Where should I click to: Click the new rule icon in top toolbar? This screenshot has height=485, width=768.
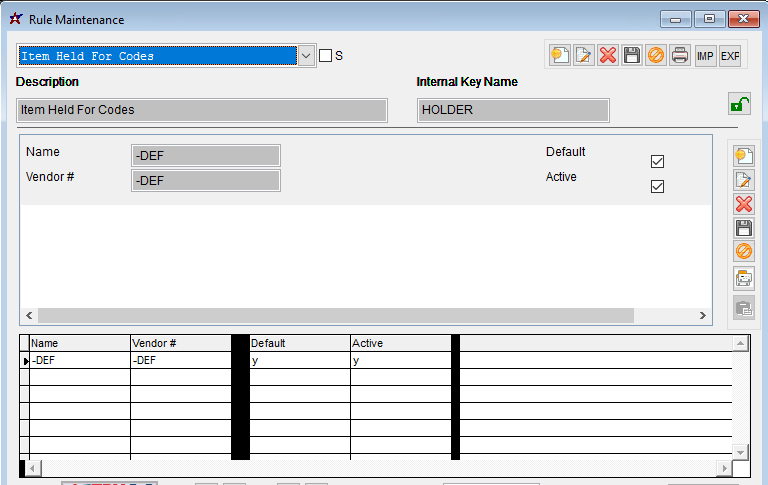(560, 56)
